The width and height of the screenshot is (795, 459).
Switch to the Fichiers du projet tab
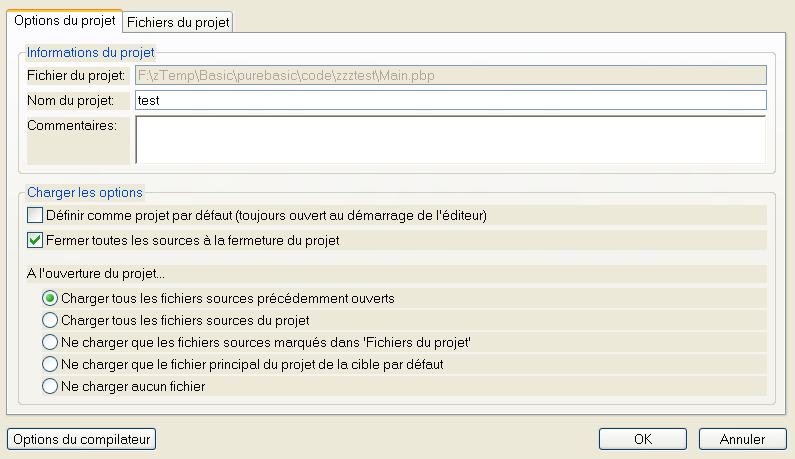[x=178, y=22]
